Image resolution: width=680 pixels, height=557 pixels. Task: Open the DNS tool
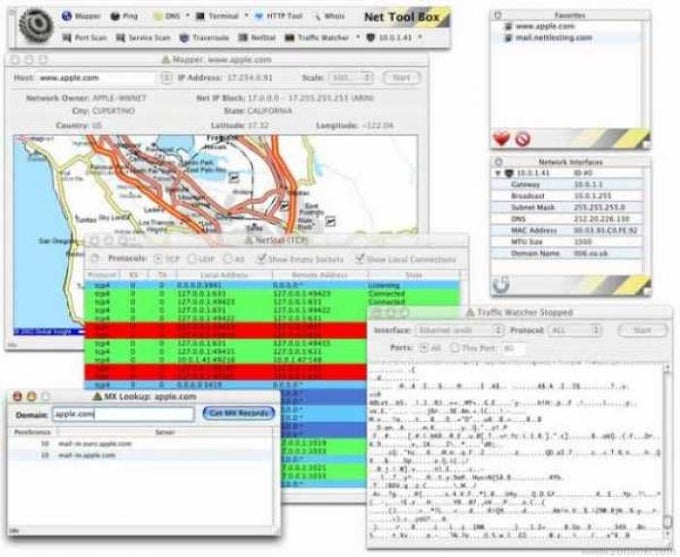tap(167, 16)
